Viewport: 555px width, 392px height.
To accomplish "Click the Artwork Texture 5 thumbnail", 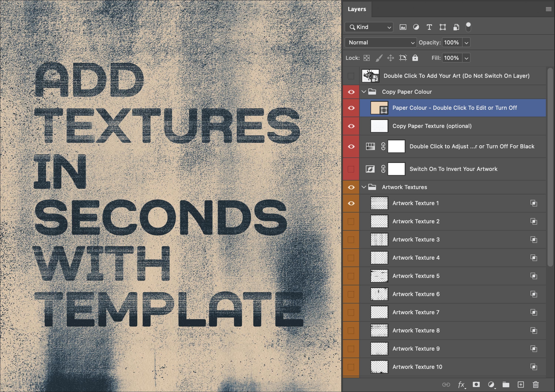I will [379, 276].
